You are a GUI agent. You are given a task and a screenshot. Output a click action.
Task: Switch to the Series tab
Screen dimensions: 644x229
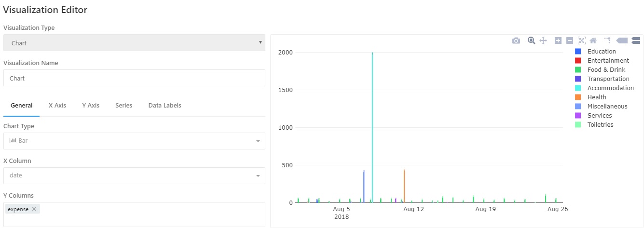(x=123, y=106)
